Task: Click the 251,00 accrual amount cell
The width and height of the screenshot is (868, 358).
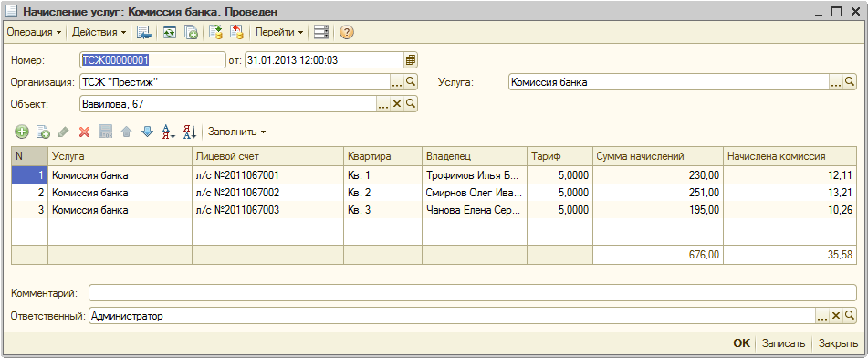Action: 658,193
